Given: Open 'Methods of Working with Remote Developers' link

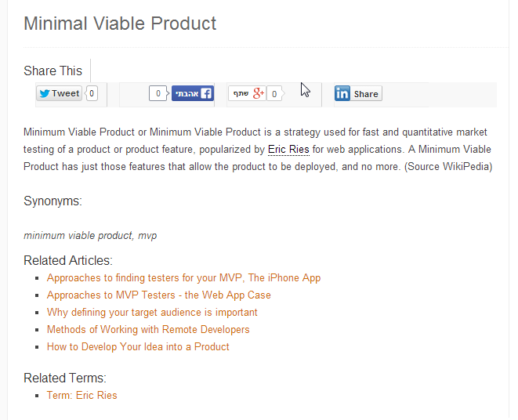Looking at the screenshot, I should click(148, 329).
